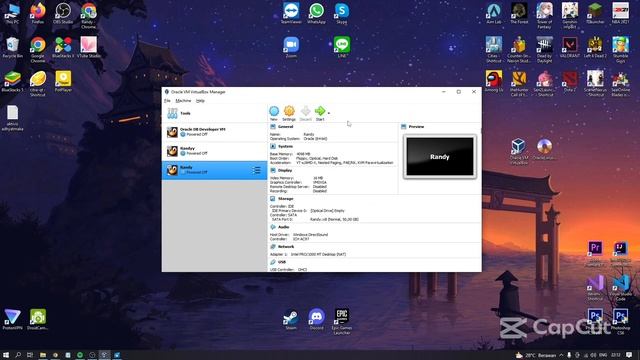Open the TeamViewer desktop shortcut

tap(291, 13)
